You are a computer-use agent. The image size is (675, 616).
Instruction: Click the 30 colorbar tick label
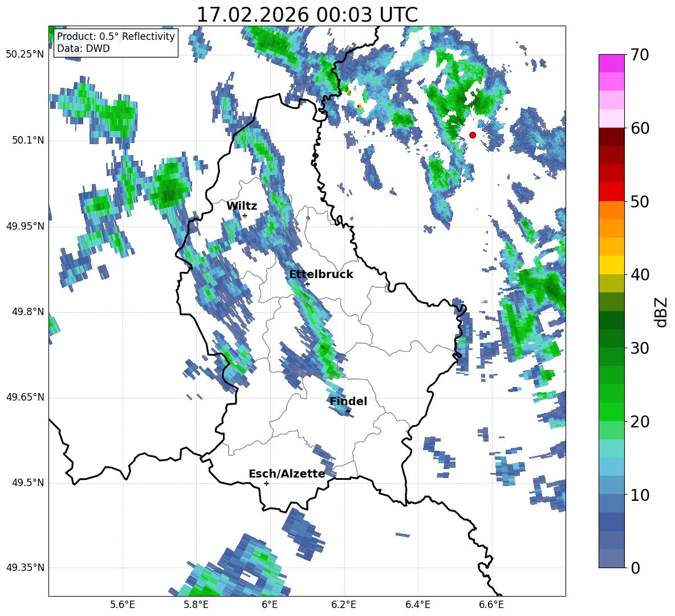coord(640,348)
